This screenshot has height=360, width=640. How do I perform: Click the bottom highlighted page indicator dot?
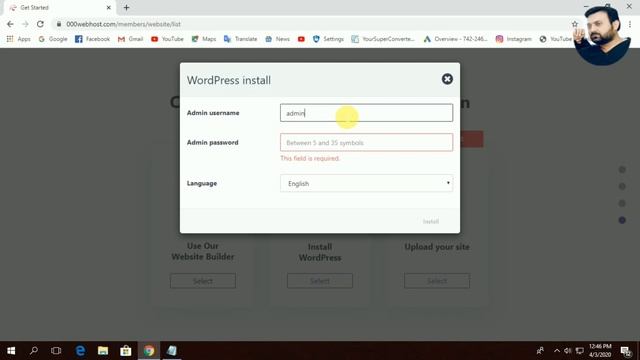[622, 220]
